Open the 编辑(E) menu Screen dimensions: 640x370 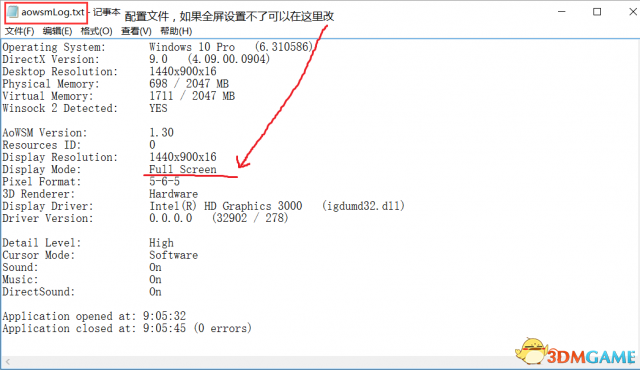pyautogui.click(x=57, y=31)
